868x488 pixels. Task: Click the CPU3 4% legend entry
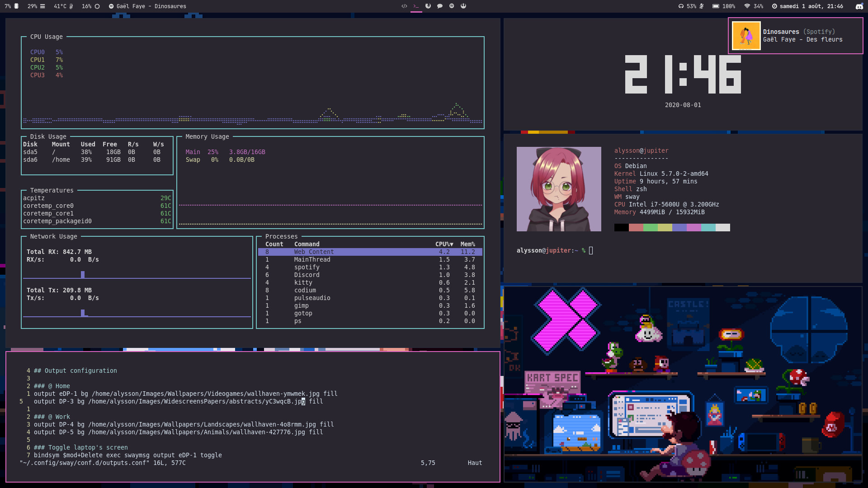tap(47, 75)
